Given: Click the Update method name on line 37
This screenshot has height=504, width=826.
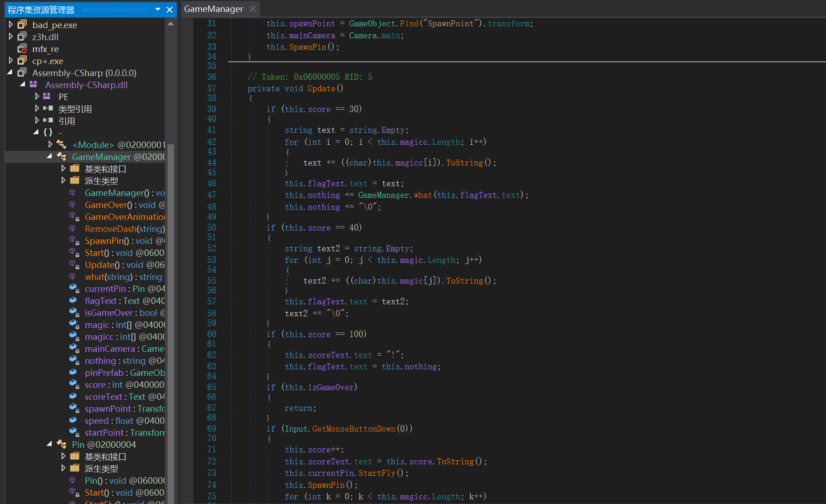Looking at the screenshot, I should (321, 88).
